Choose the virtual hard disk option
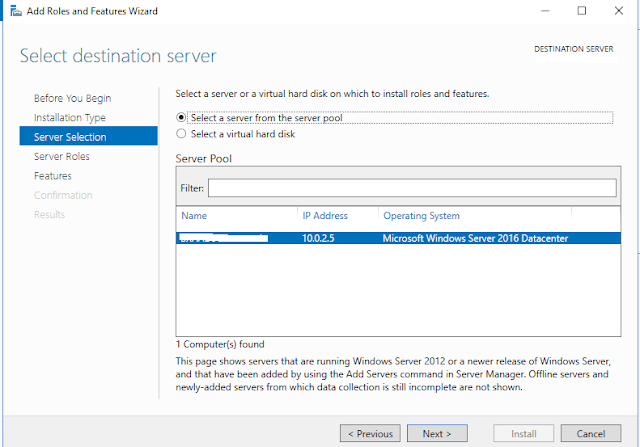This screenshot has height=447, width=640. coord(181,133)
